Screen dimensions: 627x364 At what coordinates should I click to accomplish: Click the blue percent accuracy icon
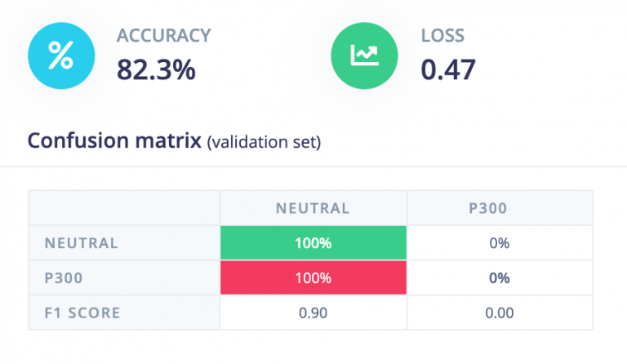[60, 55]
